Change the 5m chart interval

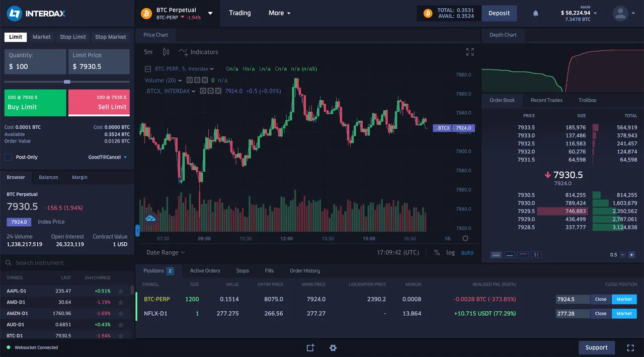point(148,52)
